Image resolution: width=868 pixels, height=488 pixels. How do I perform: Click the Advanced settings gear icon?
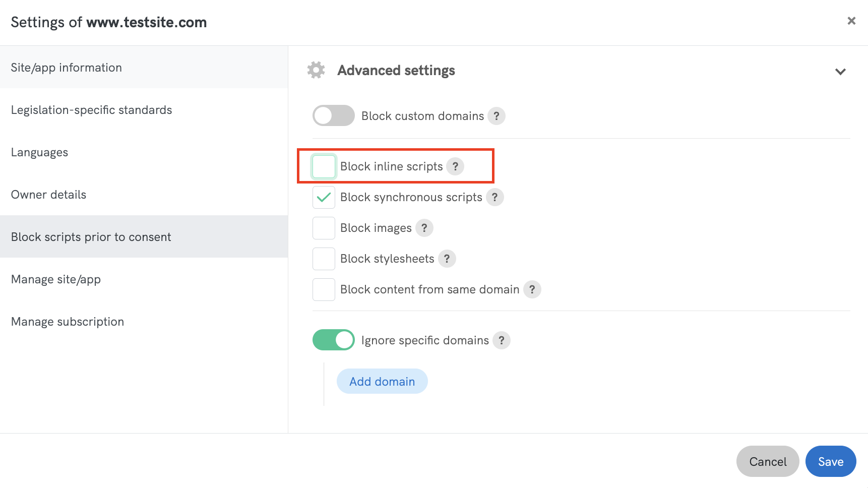316,70
